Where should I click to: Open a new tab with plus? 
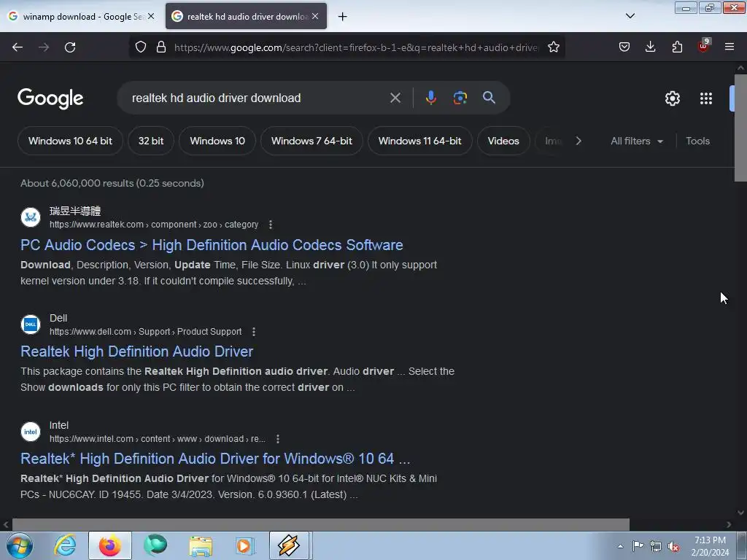coord(342,17)
